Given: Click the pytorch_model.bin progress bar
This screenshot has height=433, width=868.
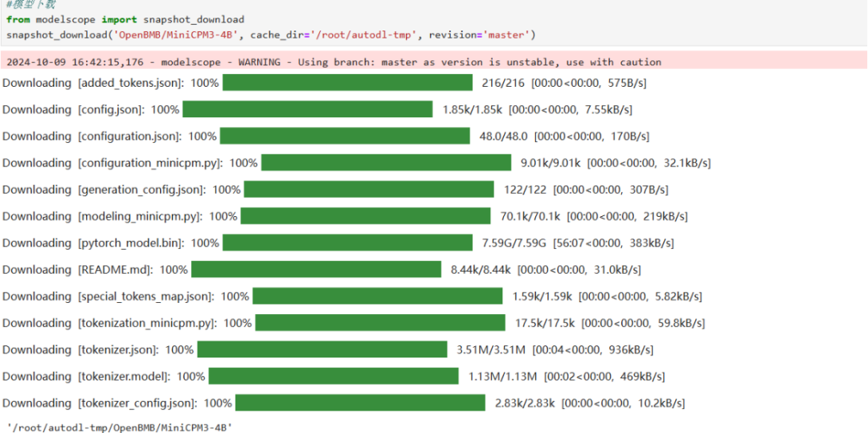Looking at the screenshot, I should (x=348, y=243).
